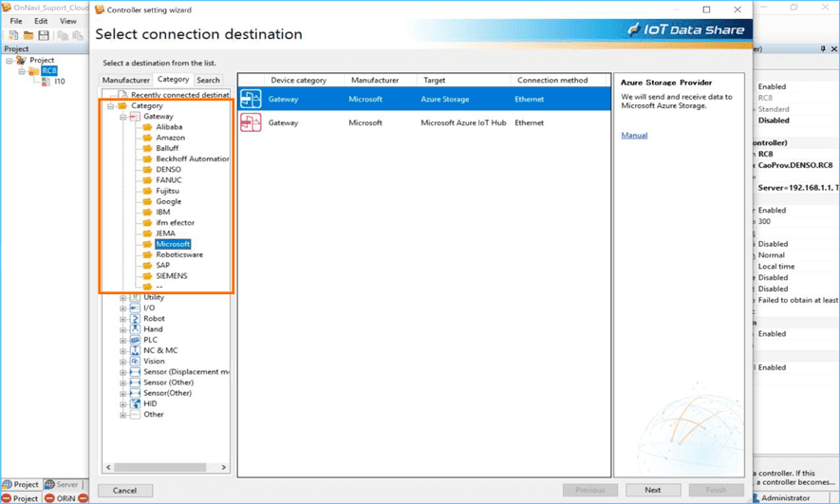The image size is (840, 504).
Task: Collapse the Gateway tree node
Action: click(122, 117)
